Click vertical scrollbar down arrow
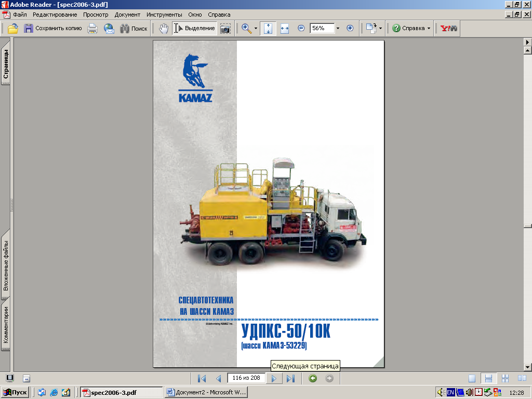 [x=528, y=367]
